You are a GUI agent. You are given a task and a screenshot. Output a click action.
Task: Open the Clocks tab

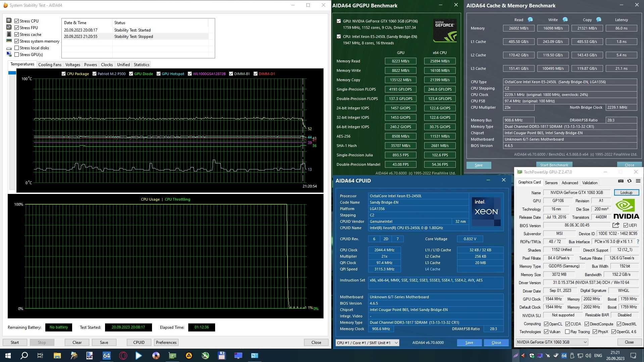(x=107, y=64)
